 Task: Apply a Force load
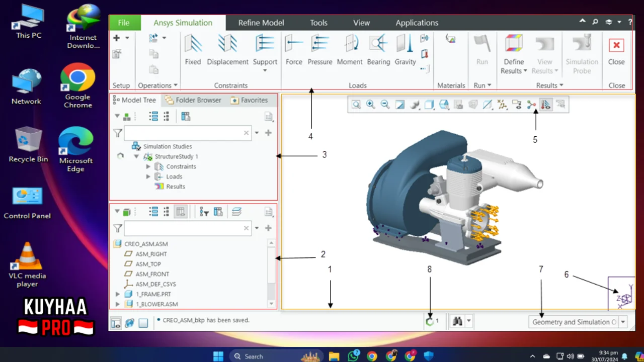(x=294, y=50)
